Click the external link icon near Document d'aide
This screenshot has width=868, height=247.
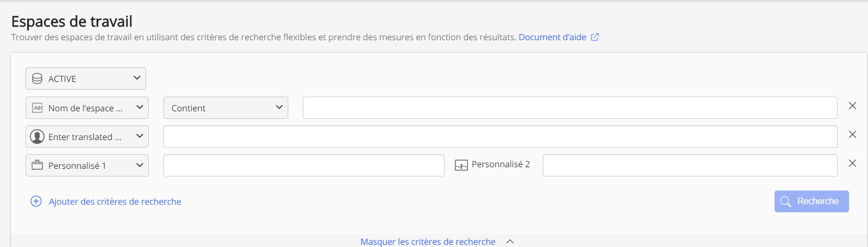(x=595, y=37)
